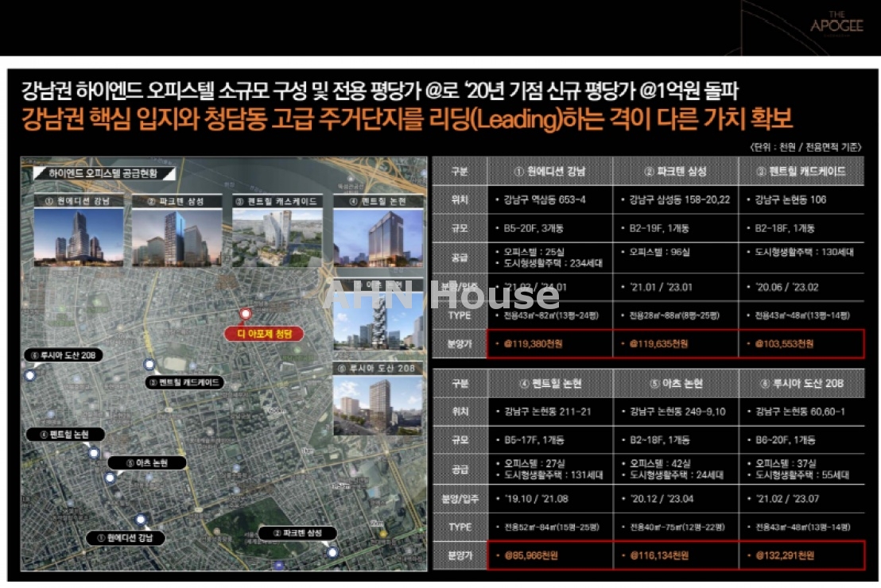Select table column header ④ 펜트힐 논현
This screenshot has width=881, height=588.
(x=550, y=384)
